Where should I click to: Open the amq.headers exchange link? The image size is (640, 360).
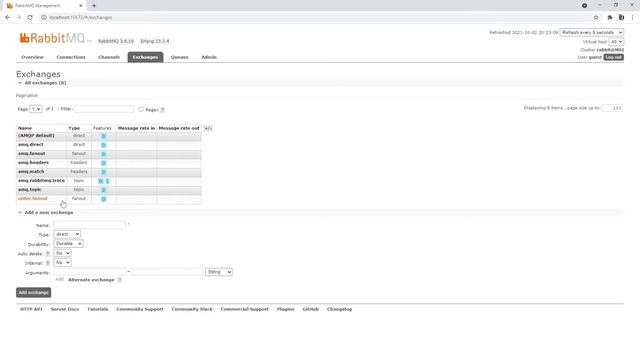(x=33, y=162)
